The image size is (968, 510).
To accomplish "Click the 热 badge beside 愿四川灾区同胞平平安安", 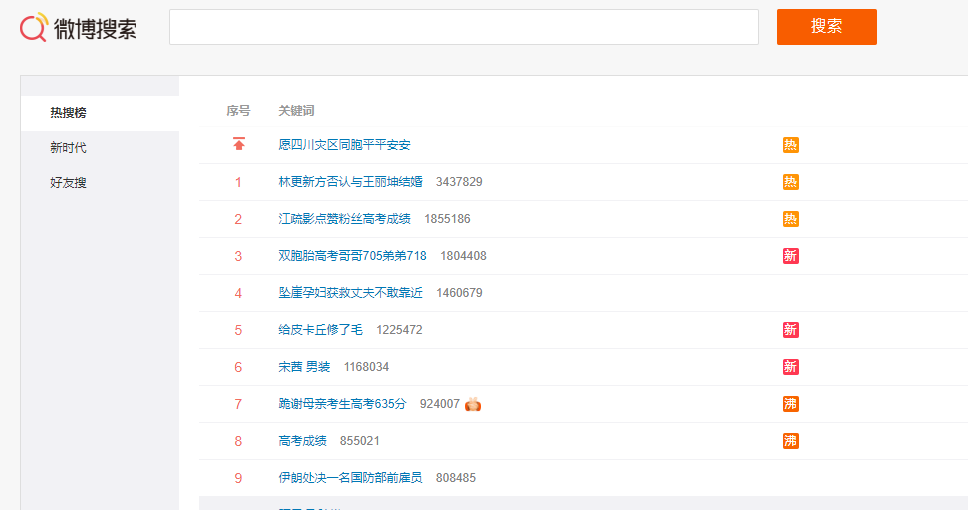I will click(x=790, y=145).
